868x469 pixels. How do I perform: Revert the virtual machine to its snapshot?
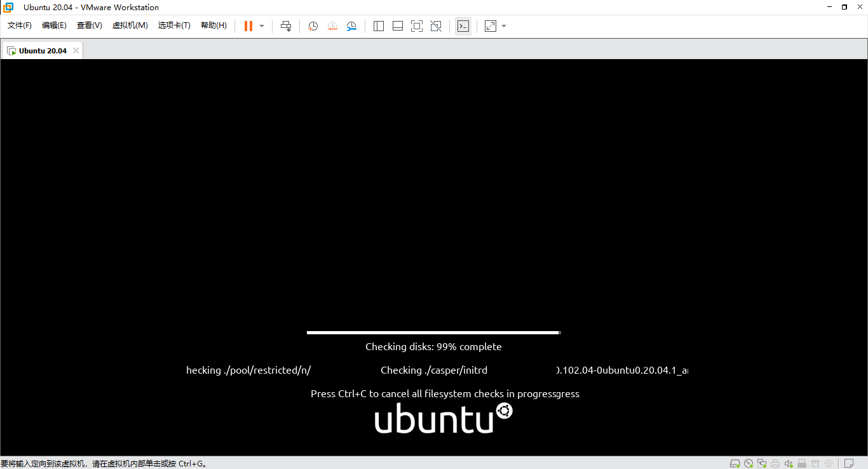tap(332, 26)
